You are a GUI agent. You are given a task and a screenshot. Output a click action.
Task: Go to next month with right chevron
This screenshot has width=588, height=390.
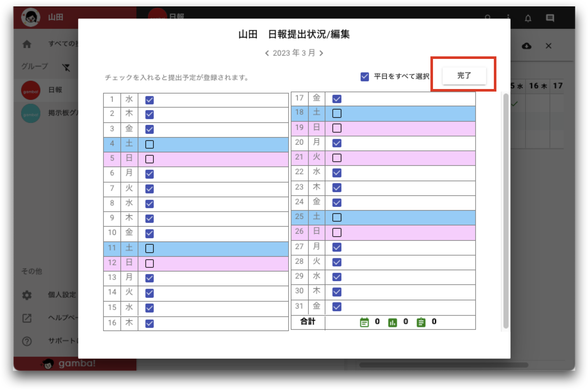tap(321, 53)
